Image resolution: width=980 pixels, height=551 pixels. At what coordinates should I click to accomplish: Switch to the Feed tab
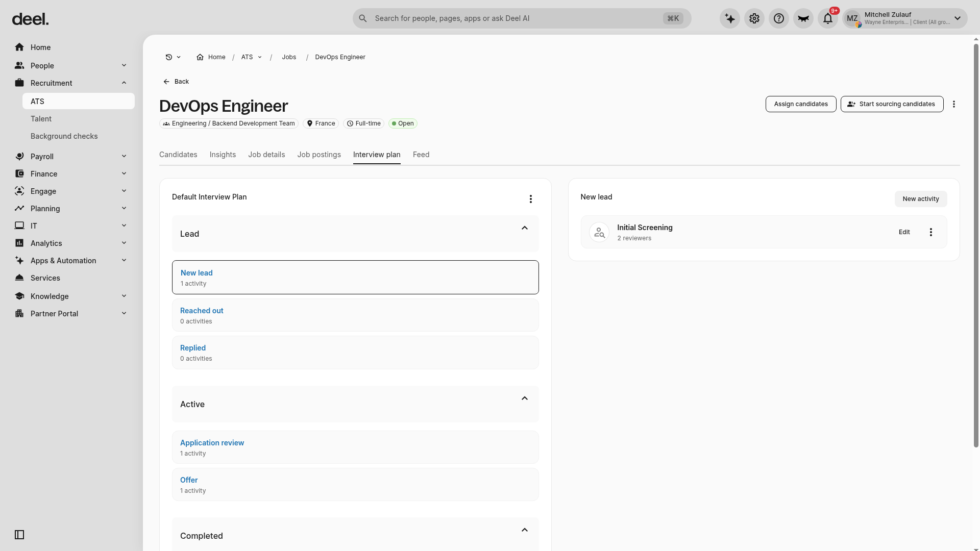tap(421, 155)
